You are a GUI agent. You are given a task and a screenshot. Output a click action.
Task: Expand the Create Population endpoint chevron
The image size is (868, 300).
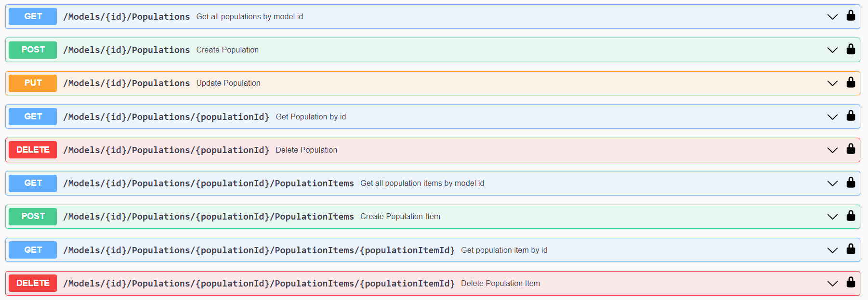pos(832,50)
